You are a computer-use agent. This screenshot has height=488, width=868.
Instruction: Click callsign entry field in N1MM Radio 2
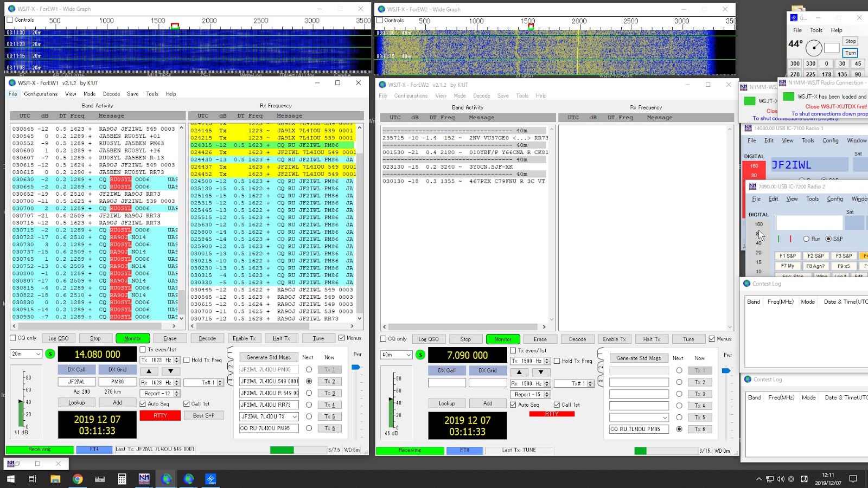point(809,223)
